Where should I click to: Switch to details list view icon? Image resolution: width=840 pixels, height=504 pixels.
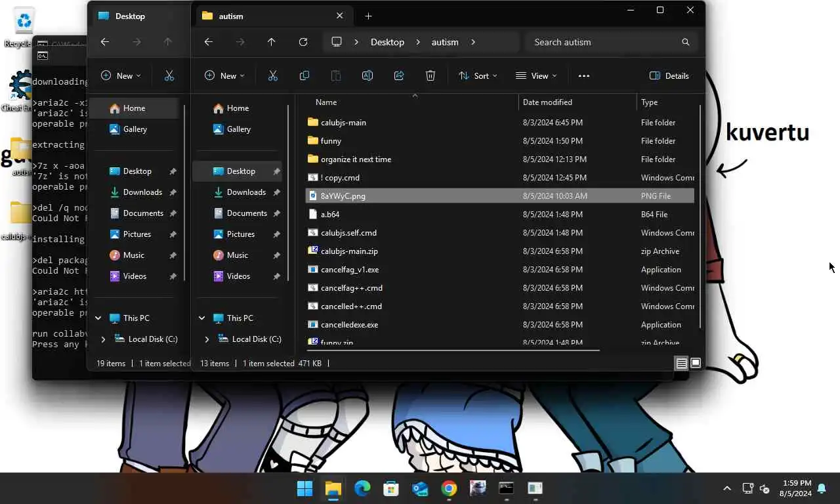(681, 364)
